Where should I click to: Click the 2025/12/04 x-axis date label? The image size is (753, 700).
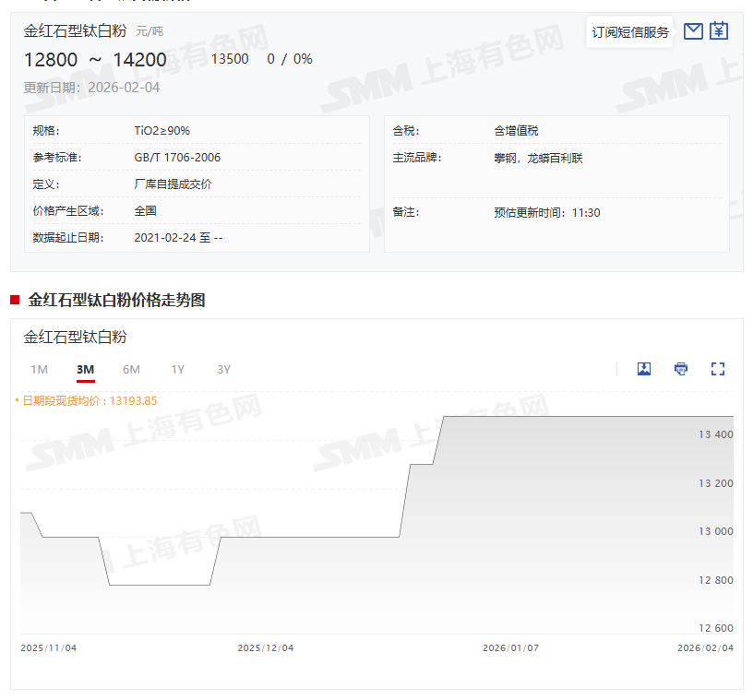tap(266, 648)
